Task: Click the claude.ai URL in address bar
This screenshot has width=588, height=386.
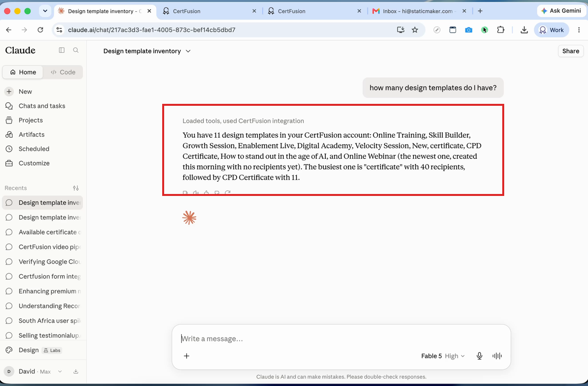Action: (x=153, y=30)
